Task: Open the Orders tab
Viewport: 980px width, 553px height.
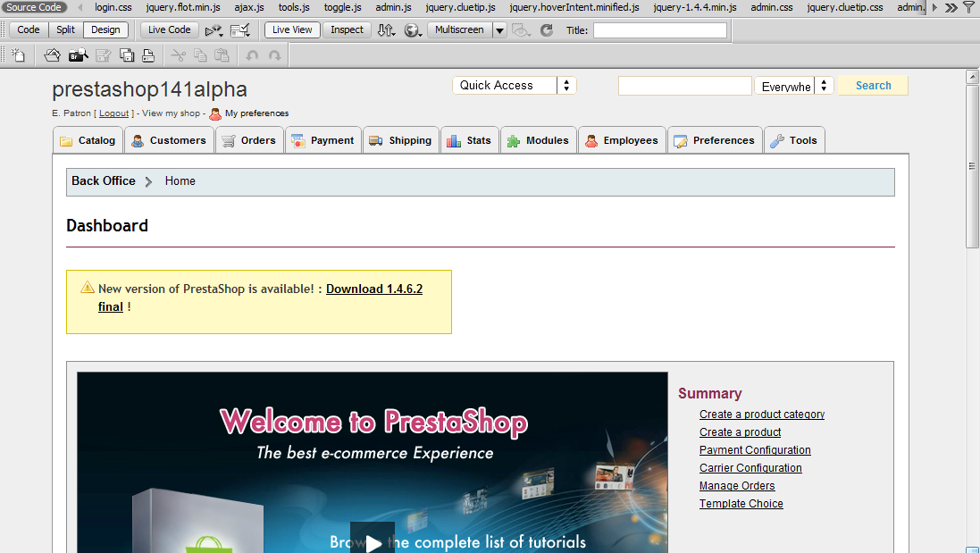Action: pyautogui.click(x=249, y=140)
